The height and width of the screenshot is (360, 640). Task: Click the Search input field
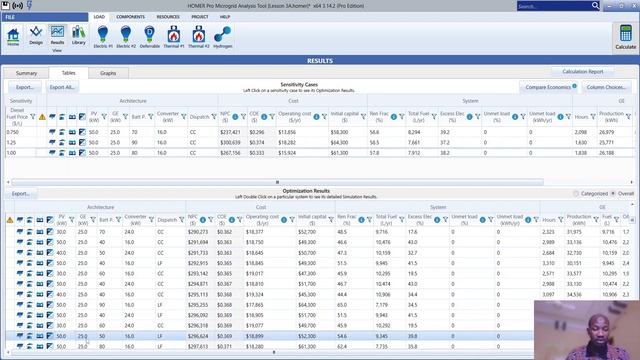pos(554,6)
